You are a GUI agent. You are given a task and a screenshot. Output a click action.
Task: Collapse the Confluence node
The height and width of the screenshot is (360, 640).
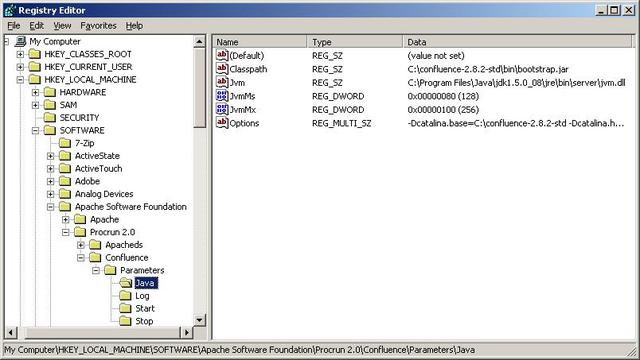[81, 258]
